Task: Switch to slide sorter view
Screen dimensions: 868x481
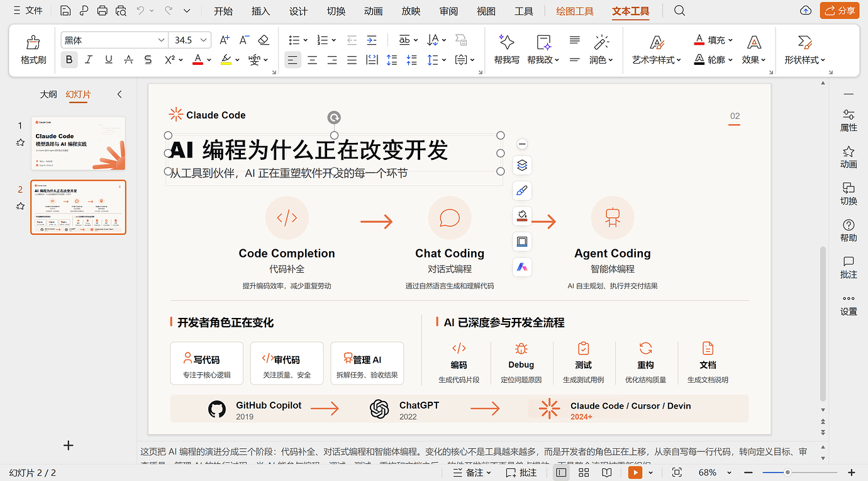Action: point(583,472)
